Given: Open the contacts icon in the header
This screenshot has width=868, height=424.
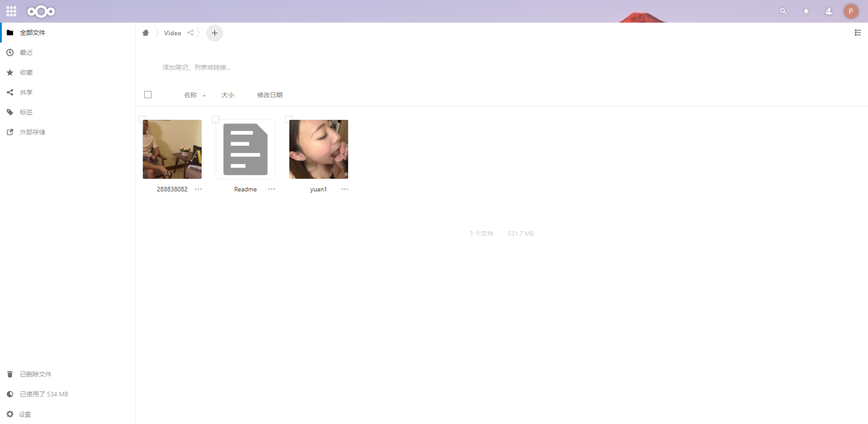Looking at the screenshot, I should click(x=829, y=11).
